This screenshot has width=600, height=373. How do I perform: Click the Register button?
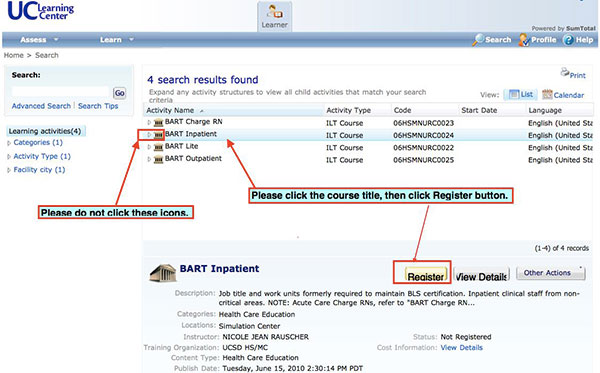(426, 275)
